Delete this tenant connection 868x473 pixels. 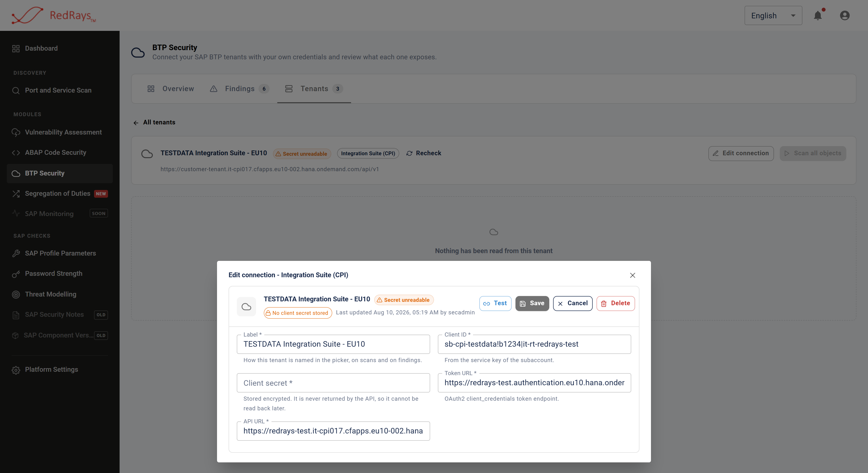(x=616, y=303)
